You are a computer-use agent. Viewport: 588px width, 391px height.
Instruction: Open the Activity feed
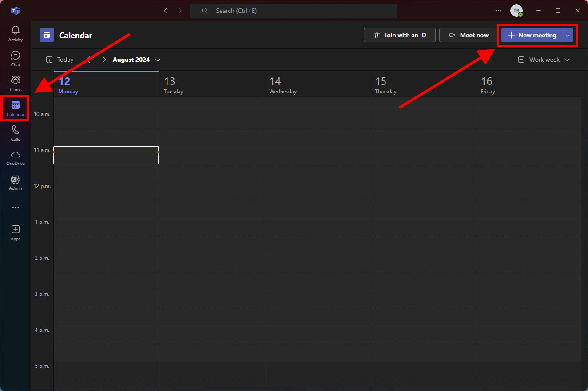(16, 34)
